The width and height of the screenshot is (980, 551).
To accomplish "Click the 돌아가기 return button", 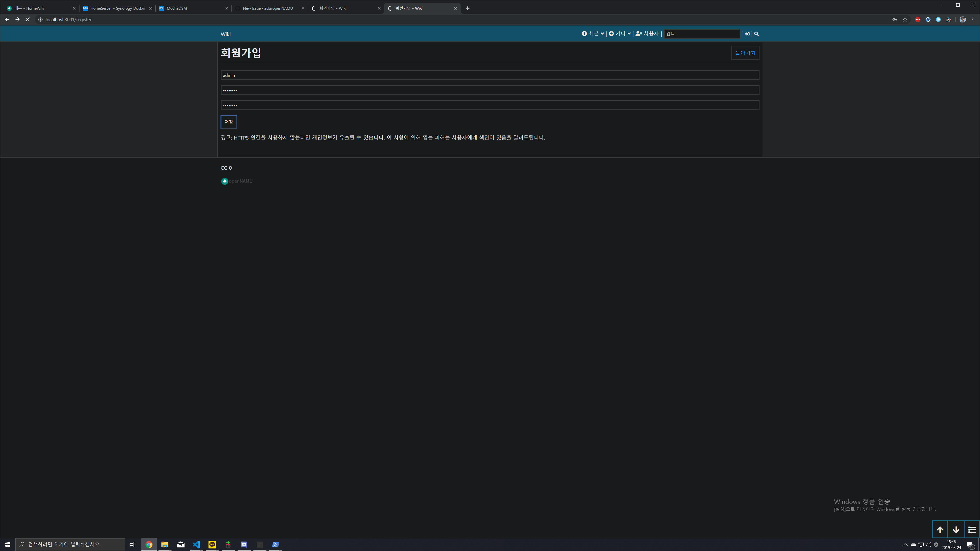I will point(745,53).
